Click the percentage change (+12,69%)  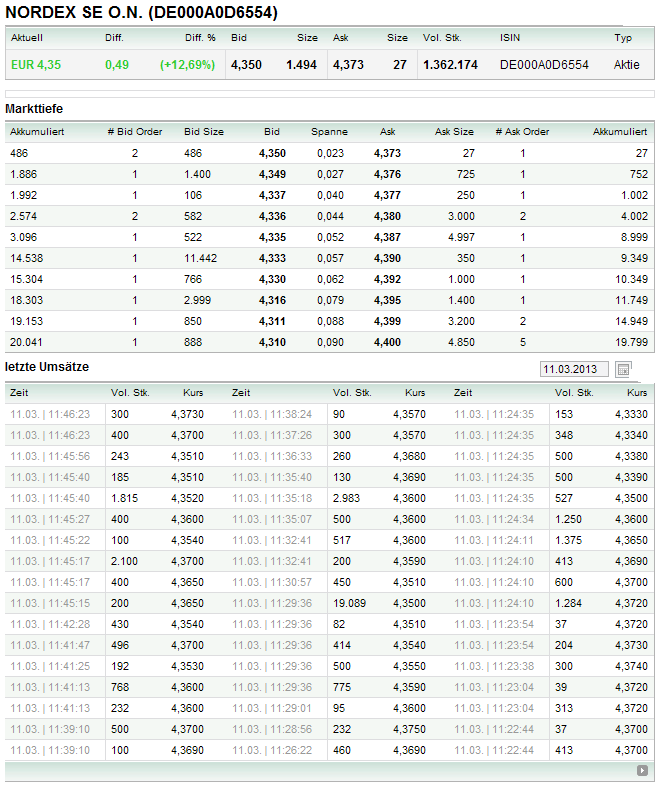pyautogui.click(x=187, y=65)
